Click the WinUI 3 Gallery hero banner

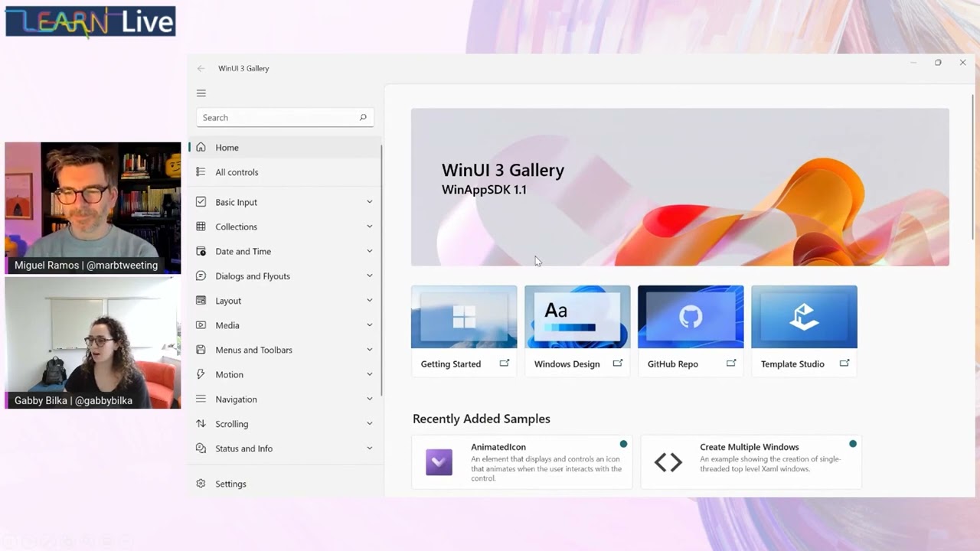pos(680,187)
